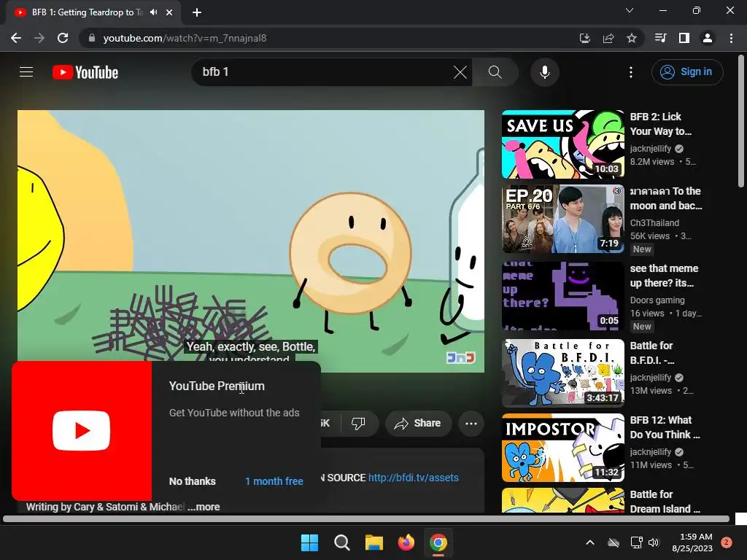This screenshot has width=747, height=560.
Task: Open Battle for Dream Island thumbnail
Action: tap(562, 500)
